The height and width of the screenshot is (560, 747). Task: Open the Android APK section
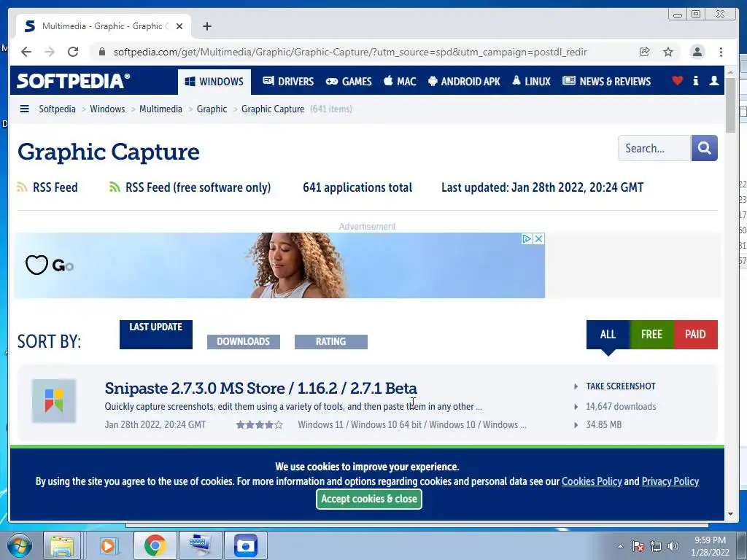(464, 82)
